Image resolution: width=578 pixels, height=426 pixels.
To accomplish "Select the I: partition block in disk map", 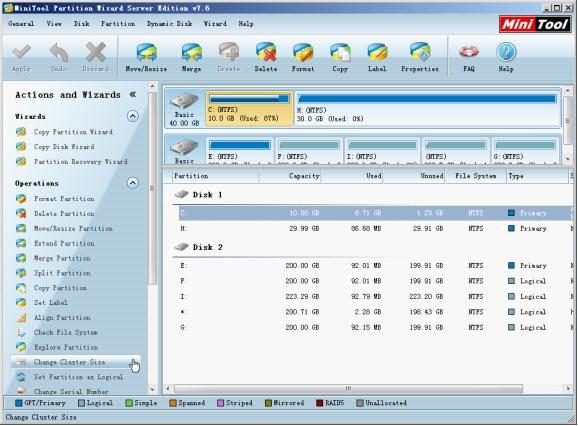I will point(382,150).
